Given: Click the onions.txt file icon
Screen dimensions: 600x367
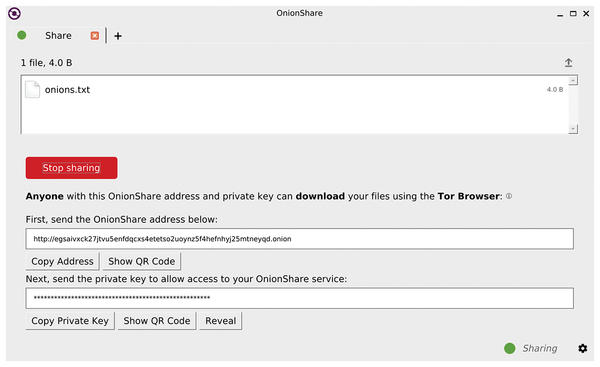Looking at the screenshot, I should tap(33, 90).
